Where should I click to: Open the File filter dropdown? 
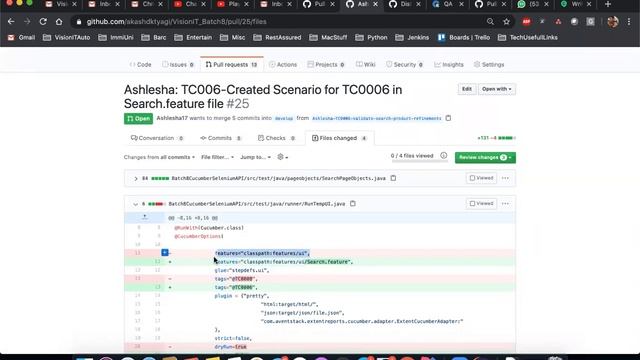point(218,157)
